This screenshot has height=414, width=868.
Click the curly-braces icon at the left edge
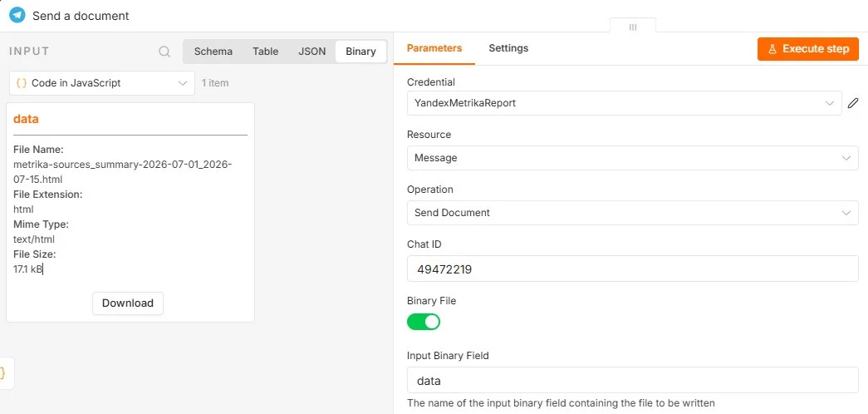click(x=2, y=373)
